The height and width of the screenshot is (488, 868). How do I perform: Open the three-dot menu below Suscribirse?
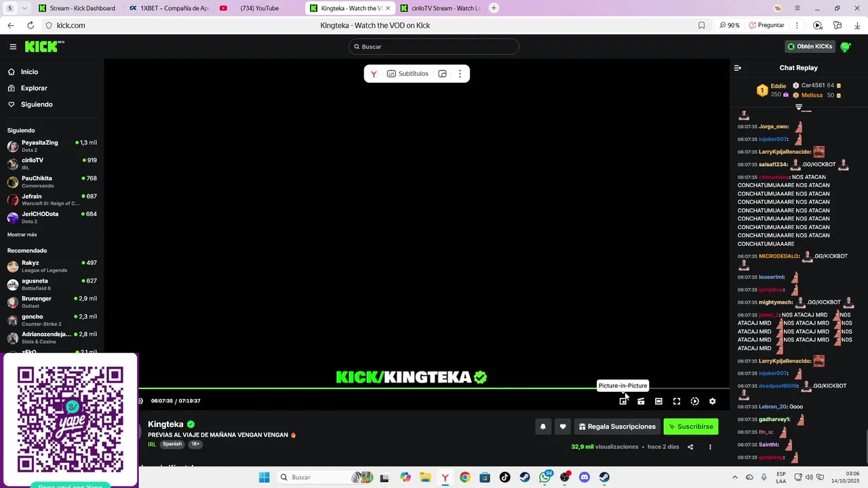(710, 447)
